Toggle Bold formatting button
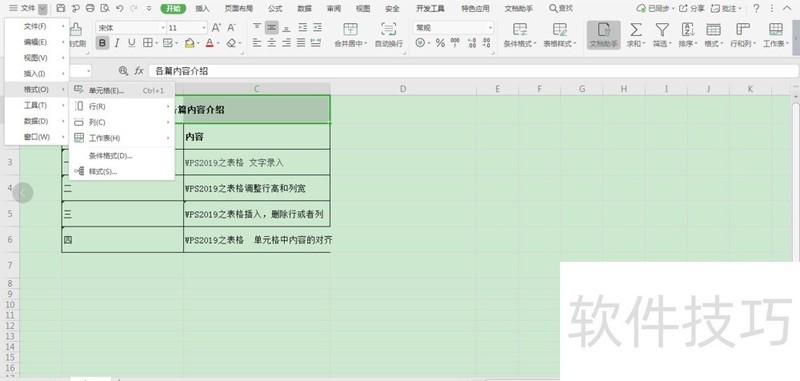The width and height of the screenshot is (800, 381). [x=103, y=43]
